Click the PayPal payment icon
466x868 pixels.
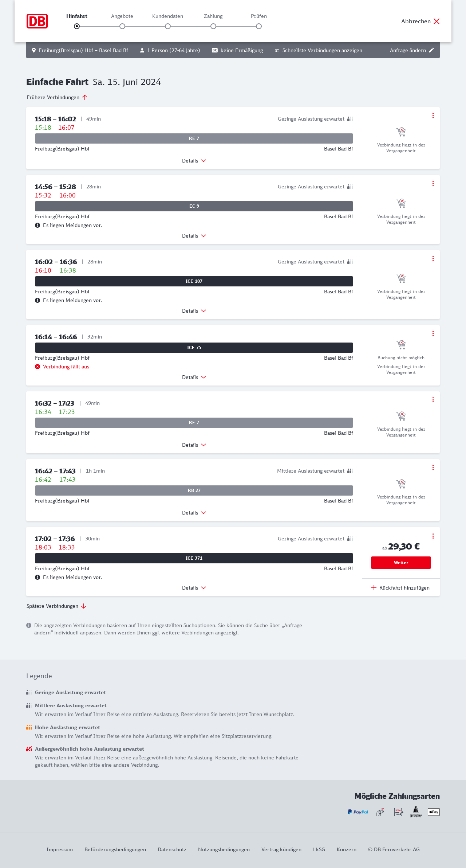pos(358,812)
